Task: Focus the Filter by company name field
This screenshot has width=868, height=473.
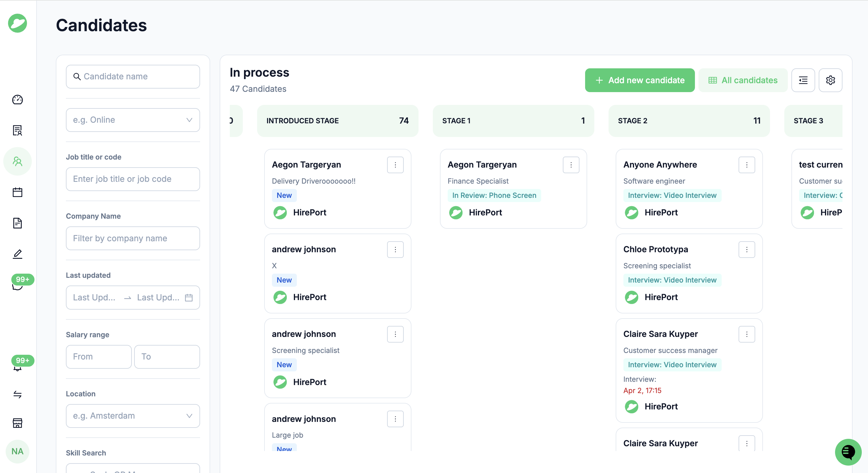Action: pos(133,238)
